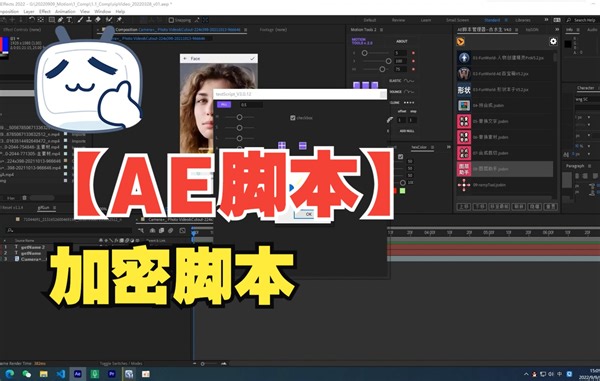Expand workspace overflow chevron
This screenshot has width=600, height=381.
click(x=546, y=20)
